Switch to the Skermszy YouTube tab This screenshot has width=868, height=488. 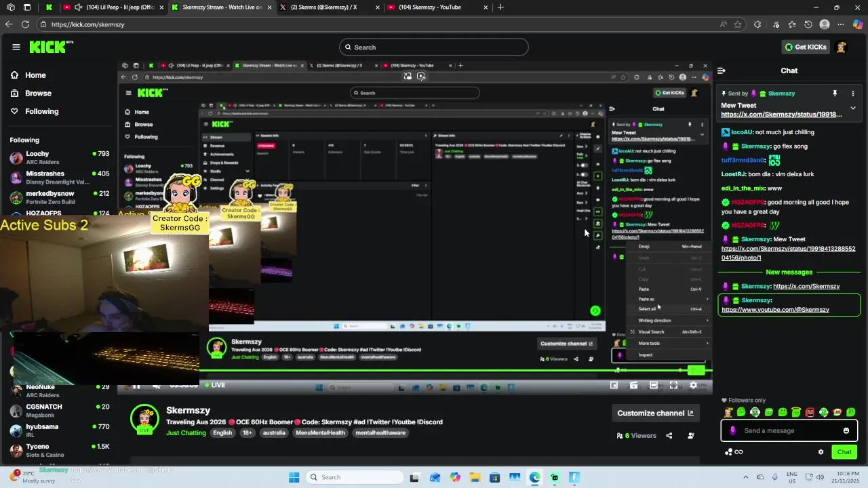coord(437,7)
